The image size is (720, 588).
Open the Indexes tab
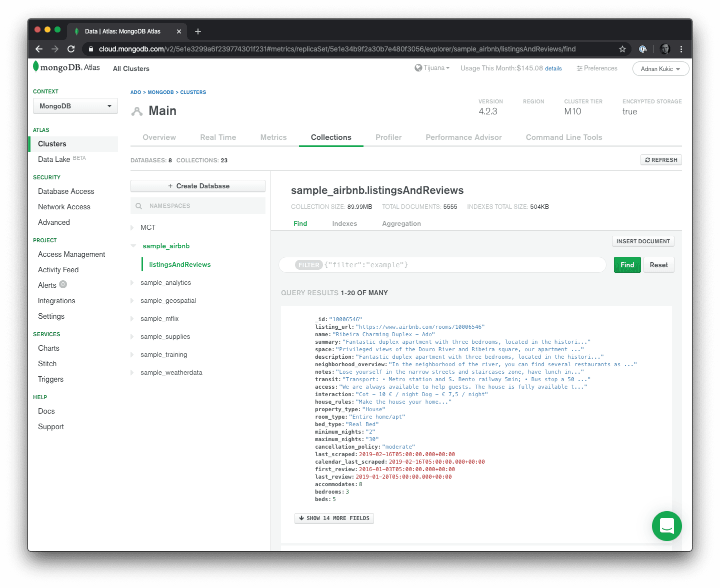[x=344, y=223]
